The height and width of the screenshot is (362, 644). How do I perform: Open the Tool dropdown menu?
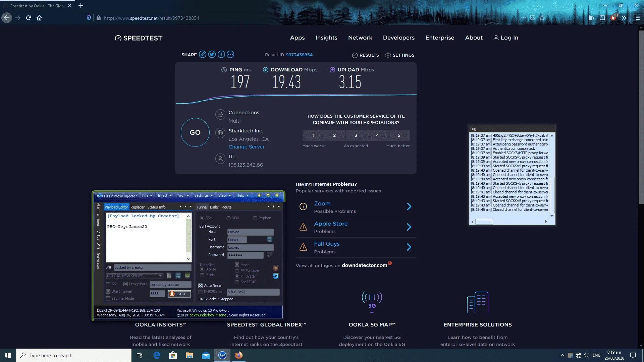point(183,195)
